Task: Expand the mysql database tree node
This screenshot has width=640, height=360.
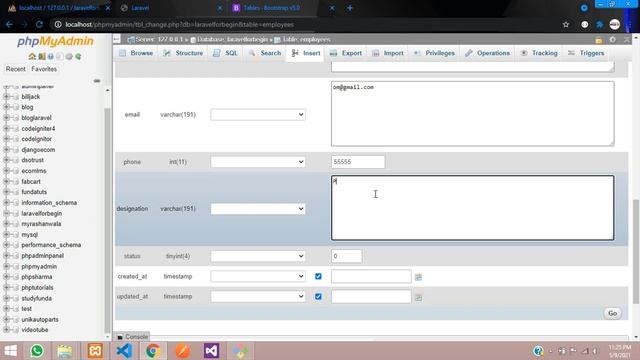Action: click(x=6, y=235)
